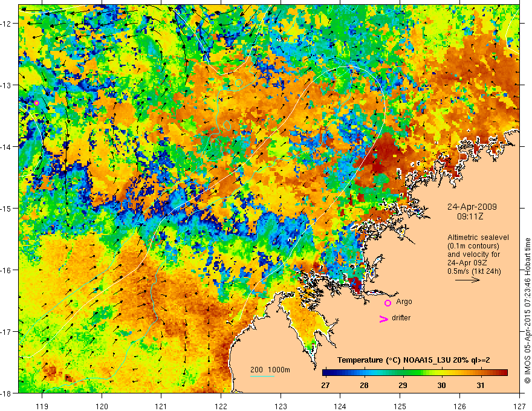Click the longitude axis label "123"

point(281,407)
